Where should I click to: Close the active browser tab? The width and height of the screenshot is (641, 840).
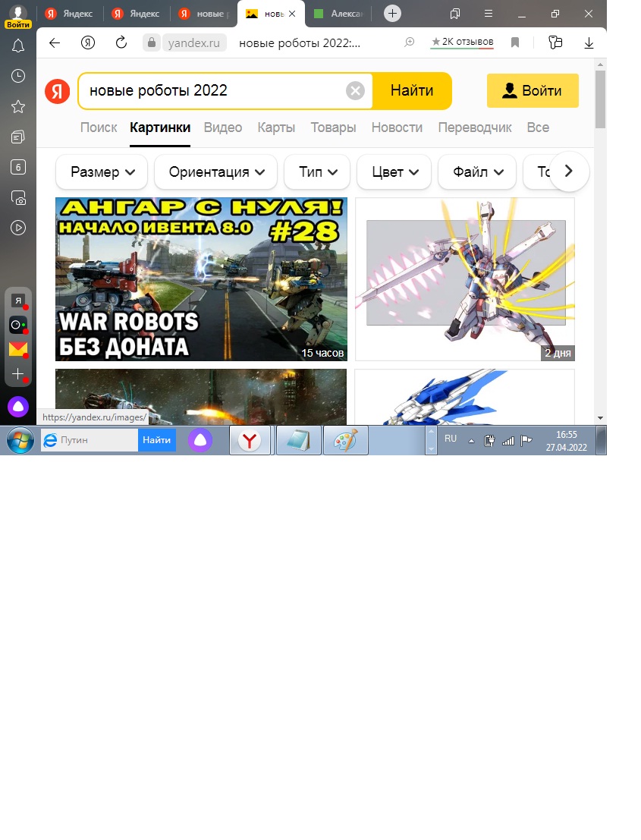coord(292,14)
